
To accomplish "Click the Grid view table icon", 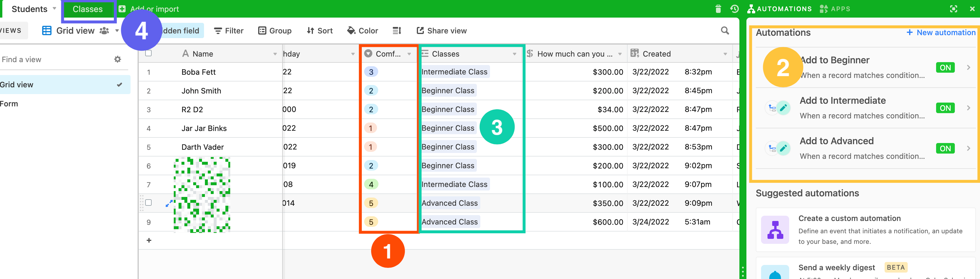I will 47,30.
